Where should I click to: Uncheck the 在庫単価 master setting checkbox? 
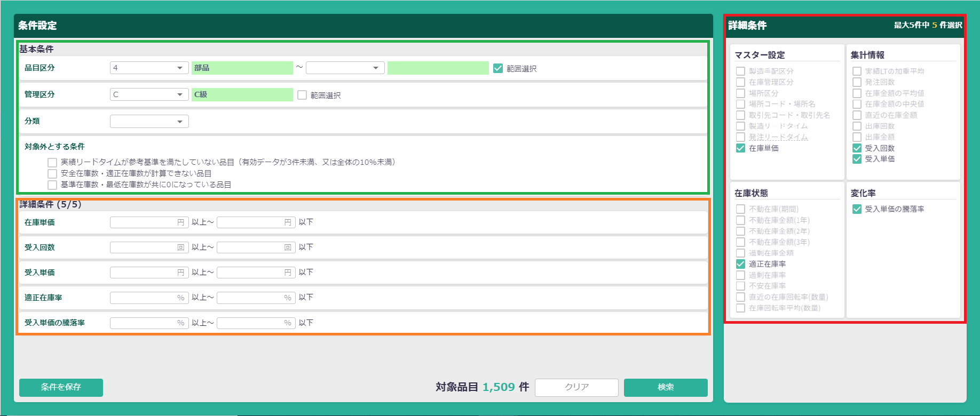[x=740, y=148]
